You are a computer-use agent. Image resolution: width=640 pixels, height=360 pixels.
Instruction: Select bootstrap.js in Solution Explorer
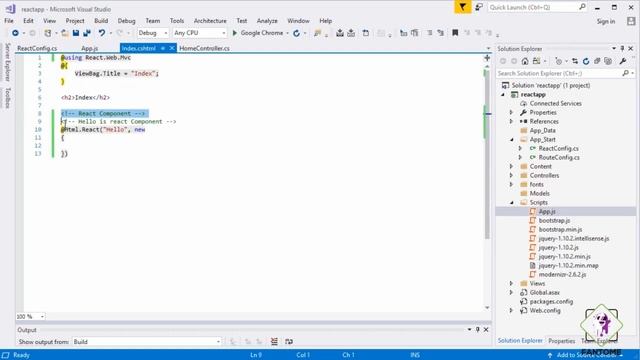[x=554, y=220]
